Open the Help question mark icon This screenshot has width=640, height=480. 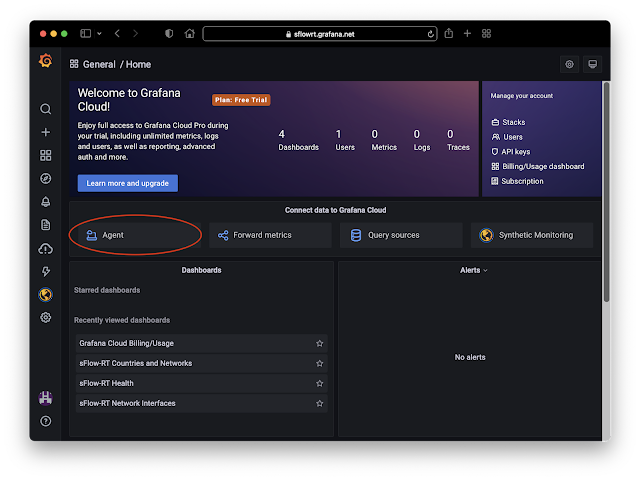(x=46, y=421)
